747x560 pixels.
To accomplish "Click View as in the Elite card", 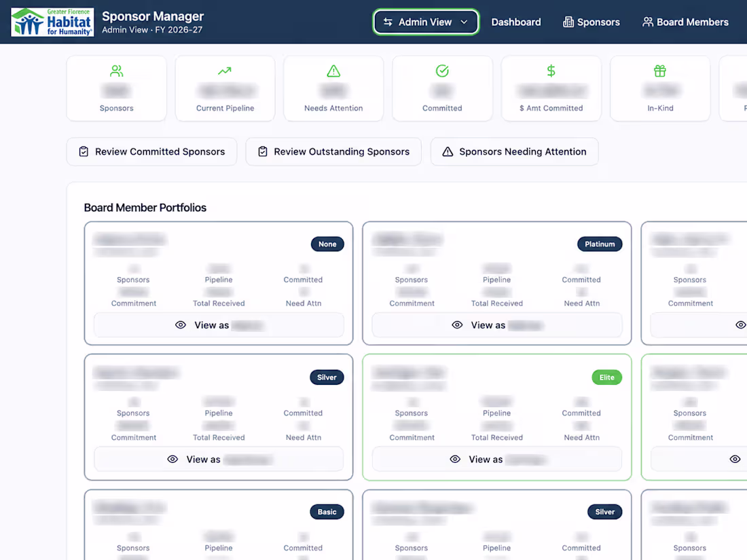I will click(497, 459).
